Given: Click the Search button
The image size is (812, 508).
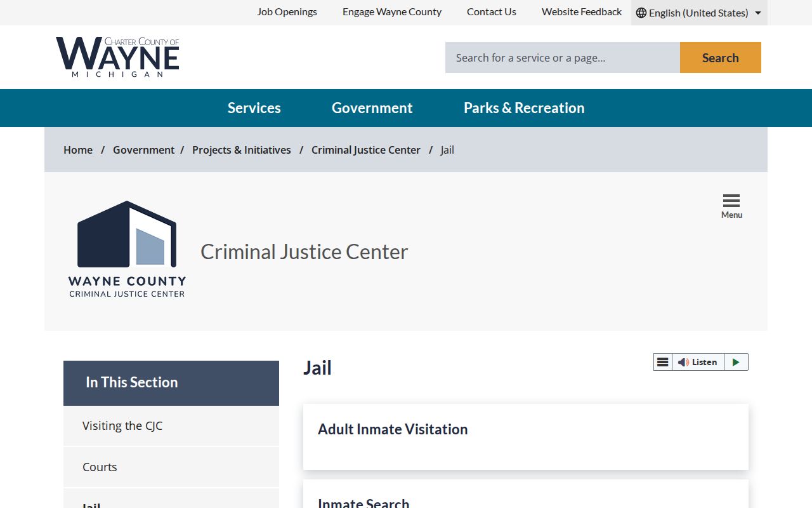Looking at the screenshot, I should tap(721, 58).
